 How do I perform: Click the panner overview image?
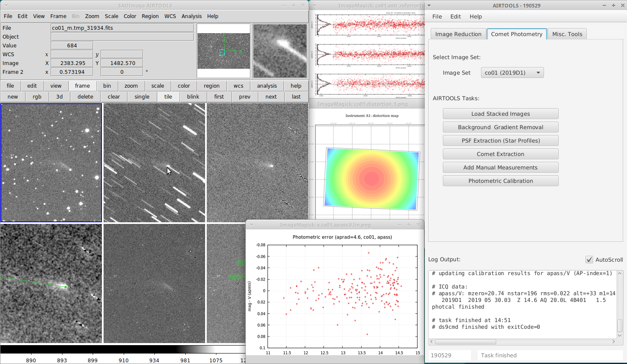click(x=224, y=51)
